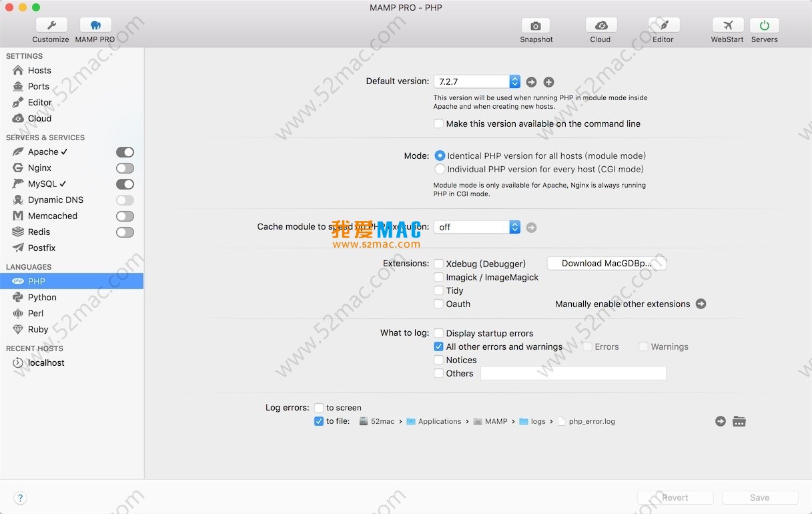812x514 pixels.
Task: Click arrow icon next to Default version
Action: pos(531,82)
